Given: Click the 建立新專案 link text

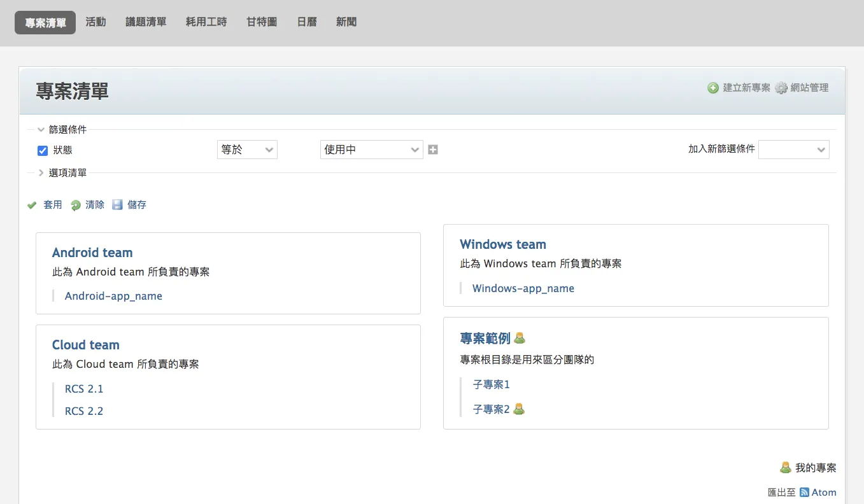Looking at the screenshot, I should pyautogui.click(x=746, y=88).
